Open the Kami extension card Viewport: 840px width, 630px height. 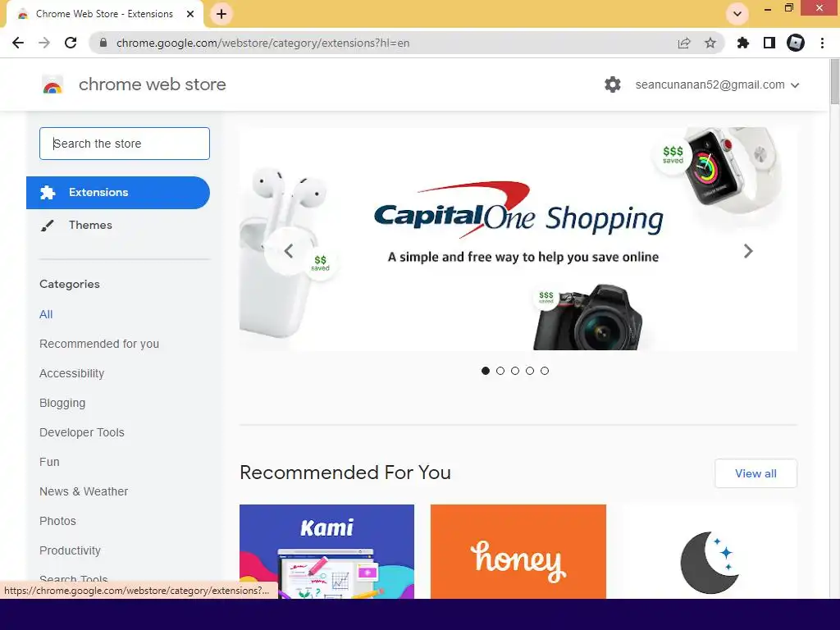click(326, 551)
